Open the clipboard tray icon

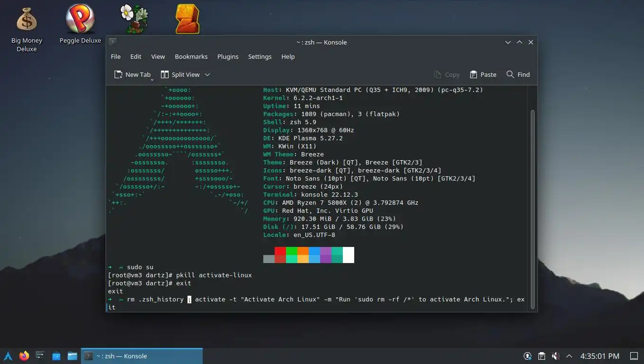click(x=542, y=356)
